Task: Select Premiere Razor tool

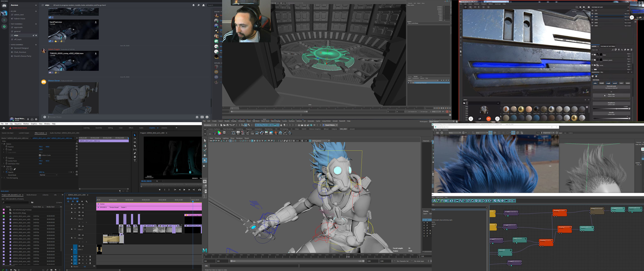Action: click(x=135, y=146)
